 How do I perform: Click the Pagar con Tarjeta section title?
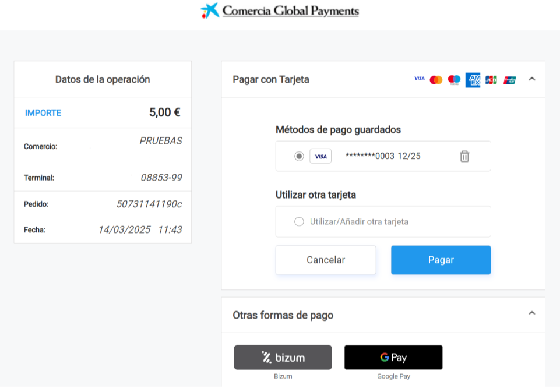271,80
